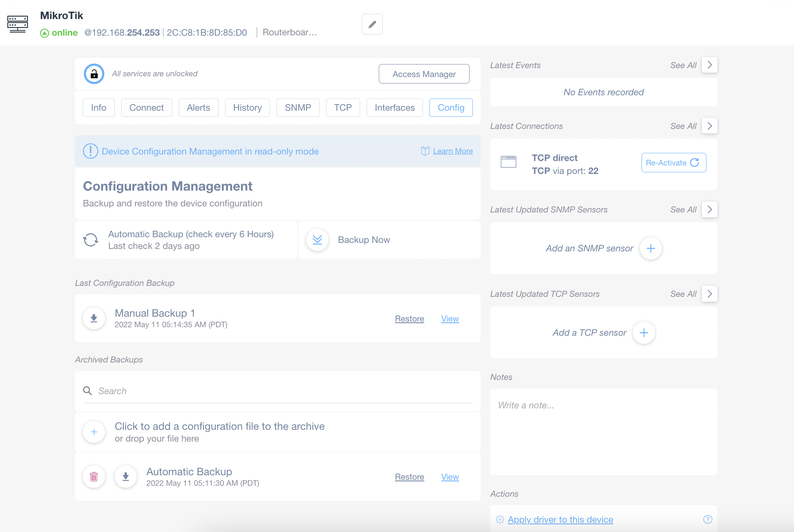Click the book icon beside Learn More
Viewport: 794px width, 532px height.
tap(425, 151)
